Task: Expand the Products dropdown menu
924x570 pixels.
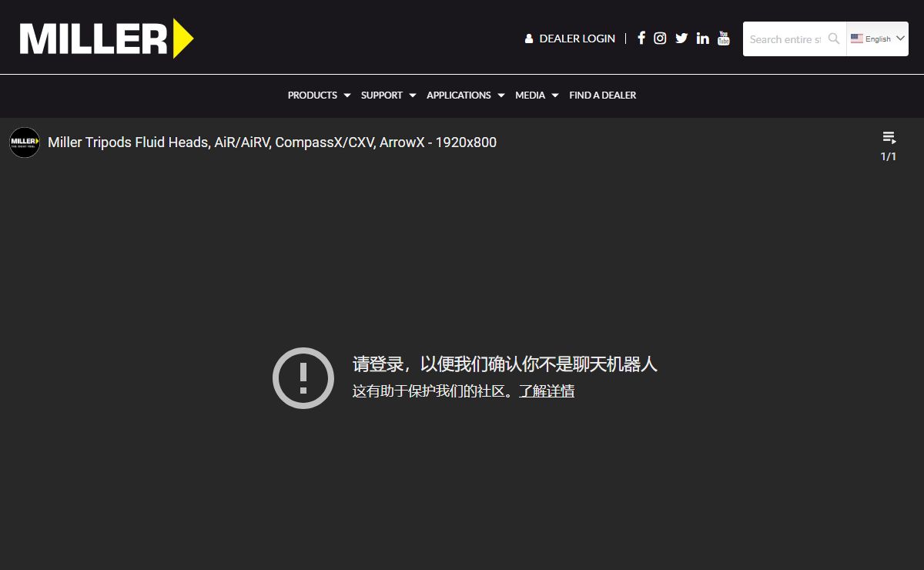Action: coord(319,96)
